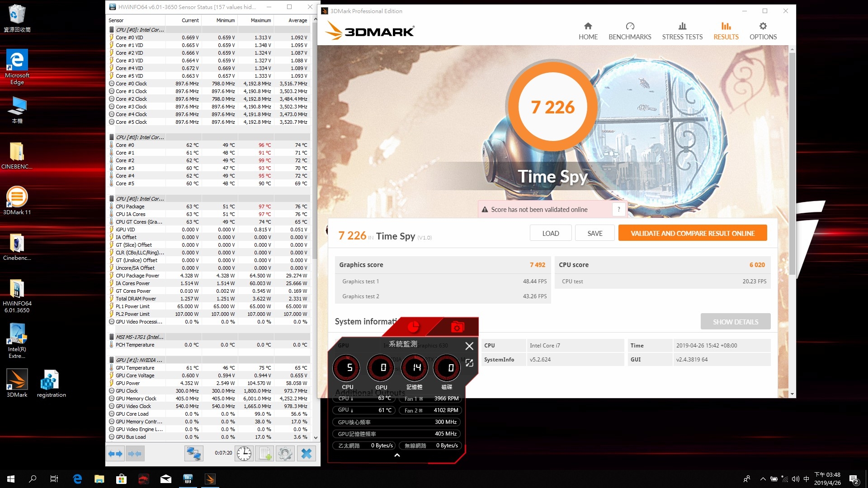This screenshot has width=868, height=488.
Task: Click the shrink columns arrows icon in HWiNFO
Action: (x=135, y=453)
